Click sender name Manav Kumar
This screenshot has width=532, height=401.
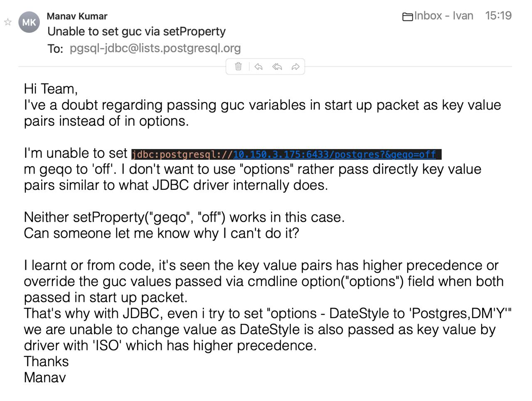pyautogui.click(x=77, y=16)
